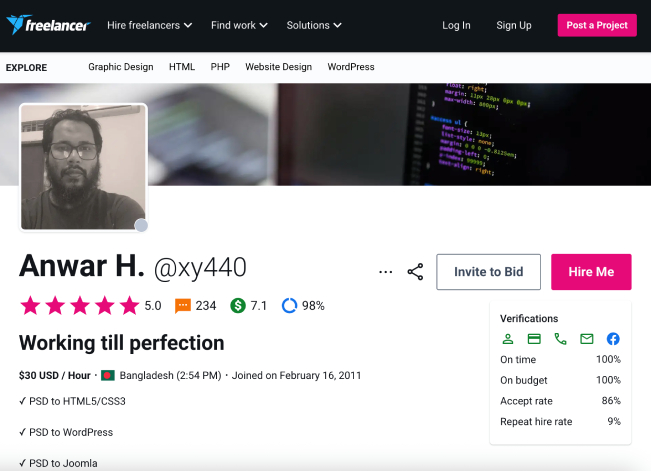Click the payment verified card icon
The image size is (651, 471).
(534, 339)
